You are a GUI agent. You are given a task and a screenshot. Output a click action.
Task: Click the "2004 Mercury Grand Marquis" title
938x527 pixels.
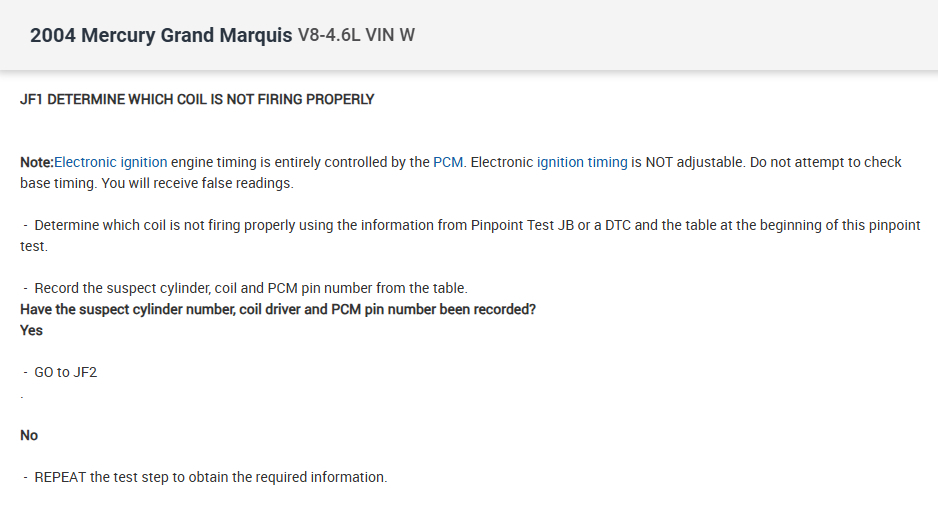click(x=162, y=36)
